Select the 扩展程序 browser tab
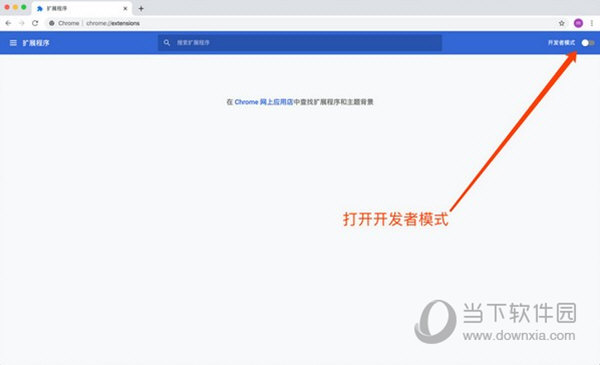 [x=82, y=8]
